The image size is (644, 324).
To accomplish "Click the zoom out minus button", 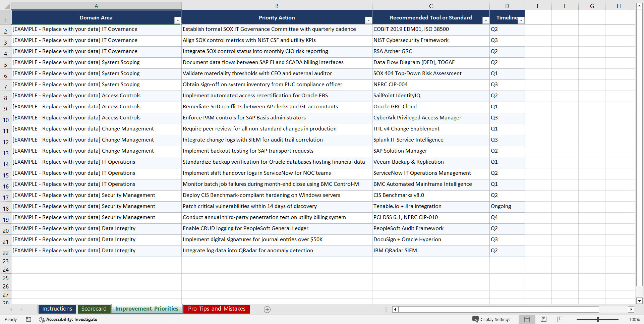I will click(x=573, y=319).
